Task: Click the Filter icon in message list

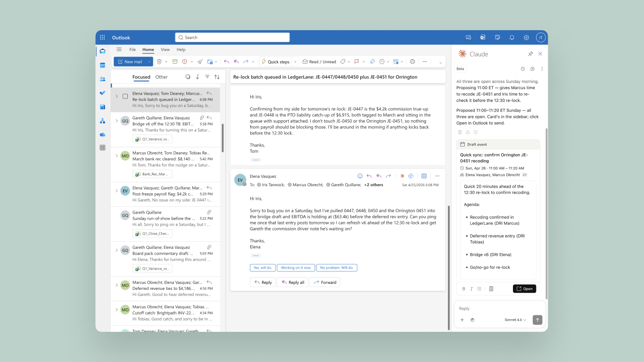Action: pyautogui.click(x=207, y=77)
